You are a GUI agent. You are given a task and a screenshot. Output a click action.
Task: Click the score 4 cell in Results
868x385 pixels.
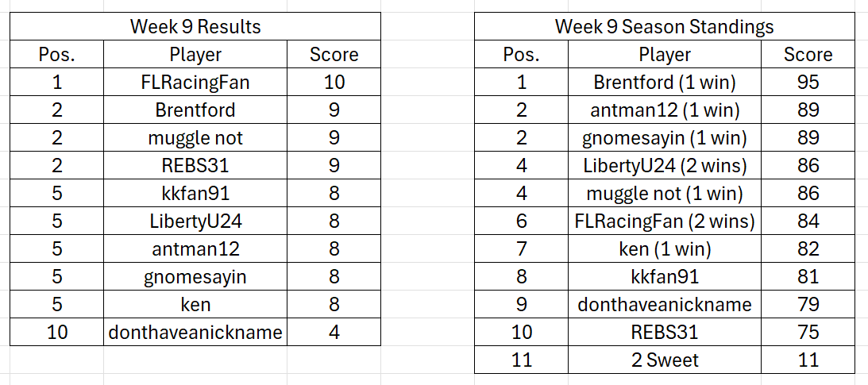[334, 332]
